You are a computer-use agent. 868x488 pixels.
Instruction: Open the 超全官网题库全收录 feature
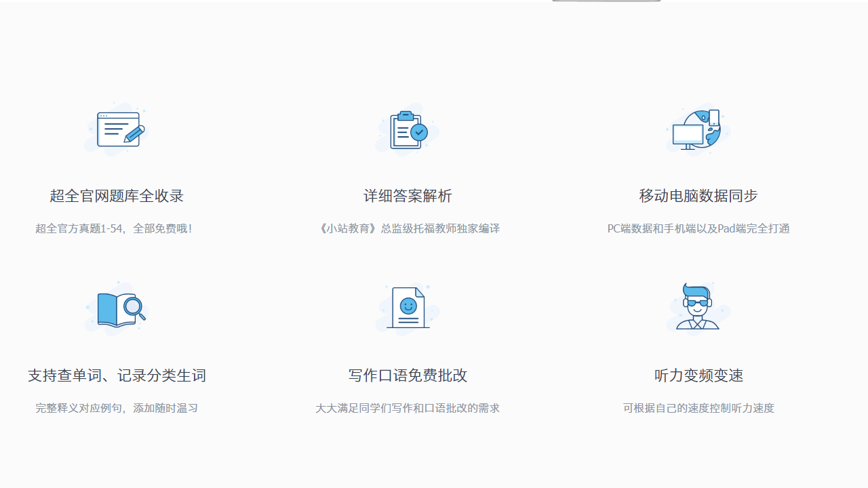coord(116,196)
